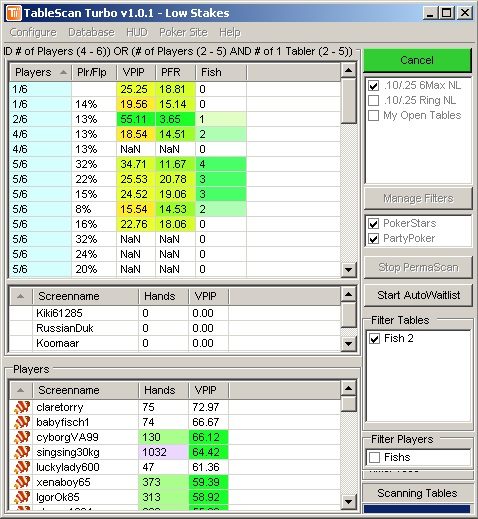Screen dimensions: 478x519
Task: Click the green 55.11 VPIP cell
Action: click(x=136, y=119)
